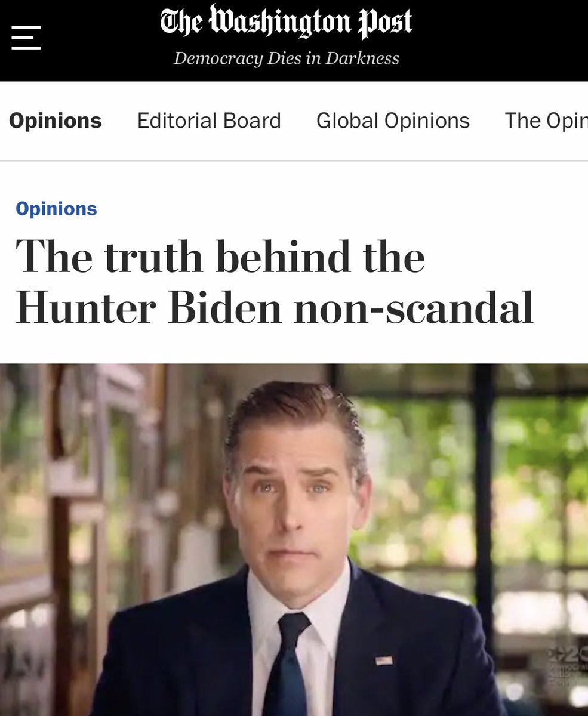Select the cut-off The Opin… tab
Viewport: 588px width, 716px height.
click(x=546, y=121)
